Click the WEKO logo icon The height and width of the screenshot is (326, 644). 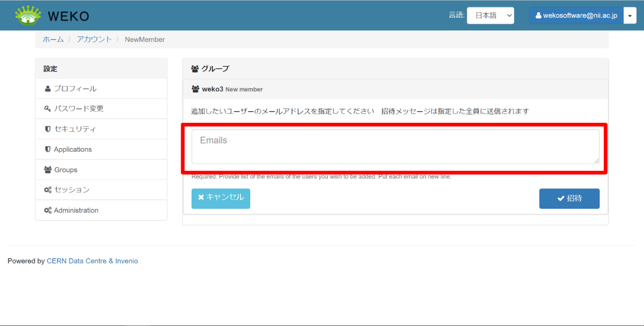click(28, 15)
